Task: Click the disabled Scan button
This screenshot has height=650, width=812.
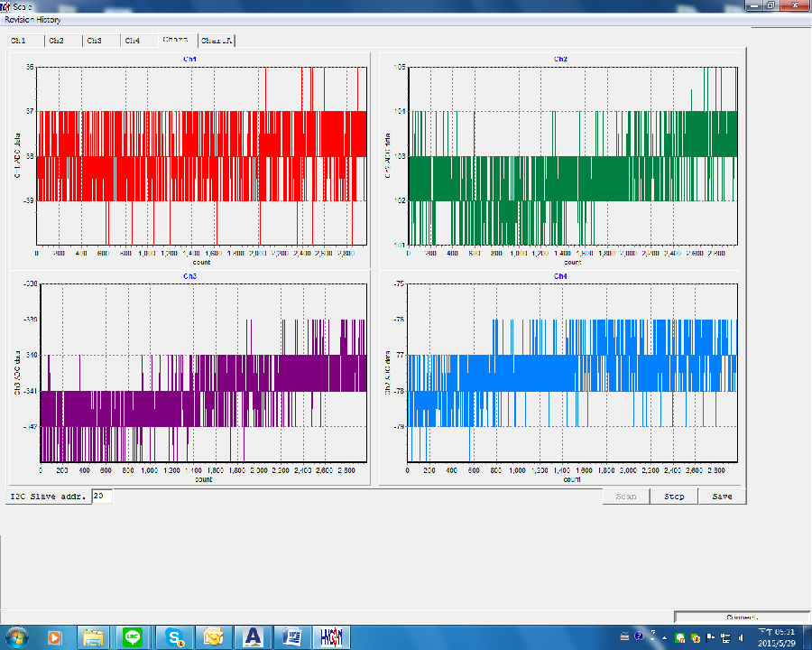Action: [x=625, y=497]
